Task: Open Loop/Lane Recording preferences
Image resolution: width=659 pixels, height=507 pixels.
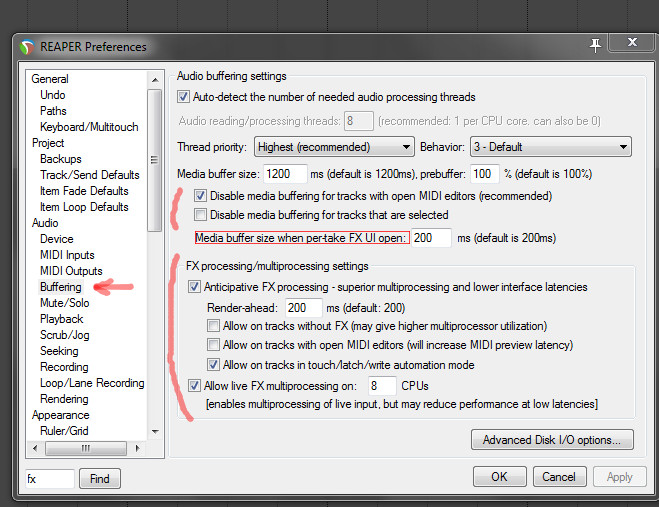Action: coord(92,383)
